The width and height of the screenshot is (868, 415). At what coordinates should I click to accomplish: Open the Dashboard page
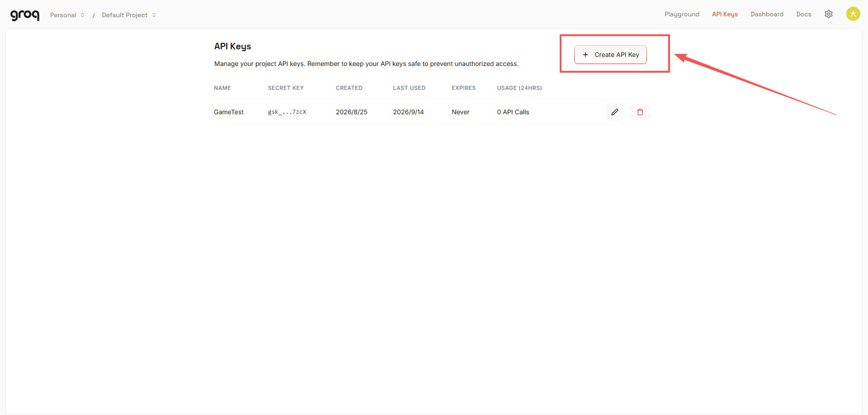coord(767,14)
